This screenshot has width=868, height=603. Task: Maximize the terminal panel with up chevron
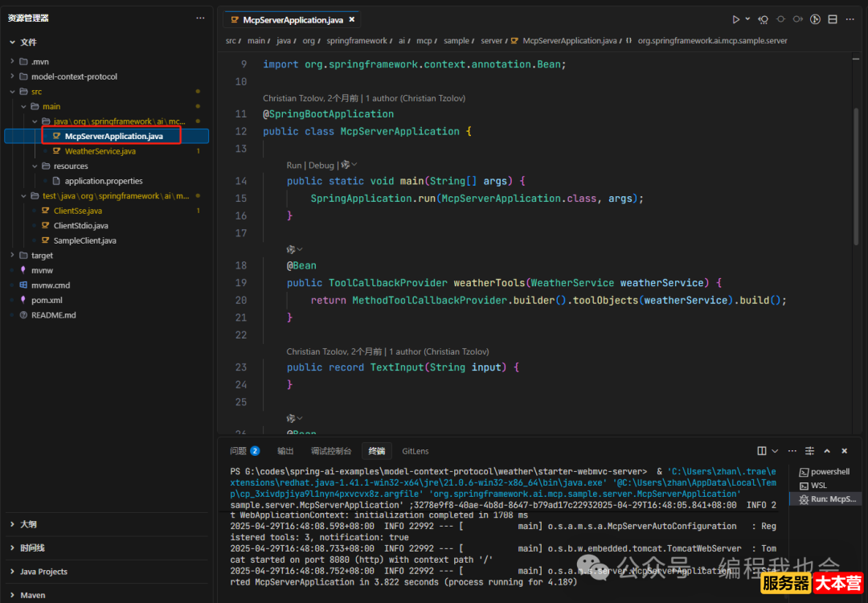tap(827, 451)
